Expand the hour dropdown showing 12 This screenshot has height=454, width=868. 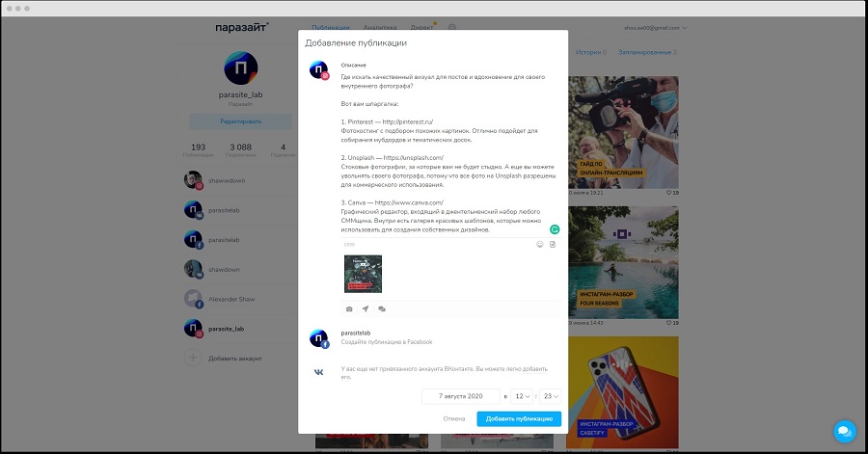pos(522,395)
